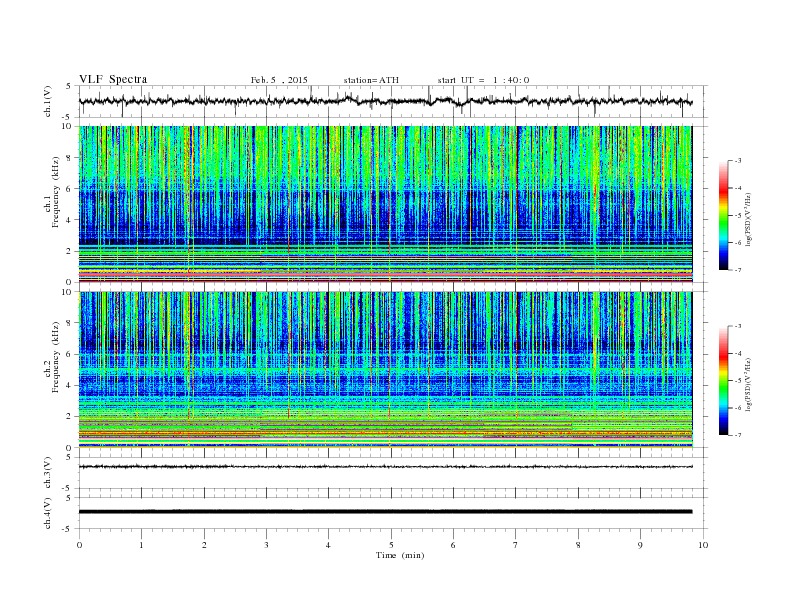Image resolution: width=792 pixels, height=612 pixels.
Task: Click the "ch.4(V)" axis label
Action: click(x=47, y=513)
